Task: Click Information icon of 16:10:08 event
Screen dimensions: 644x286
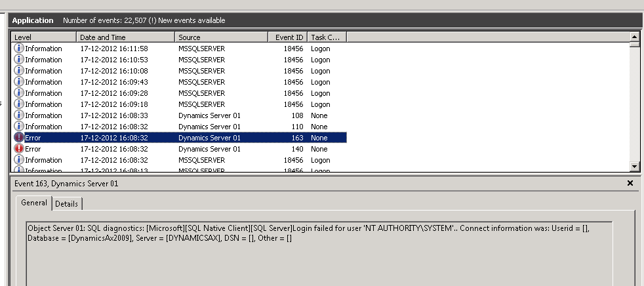Action: coord(19,70)
